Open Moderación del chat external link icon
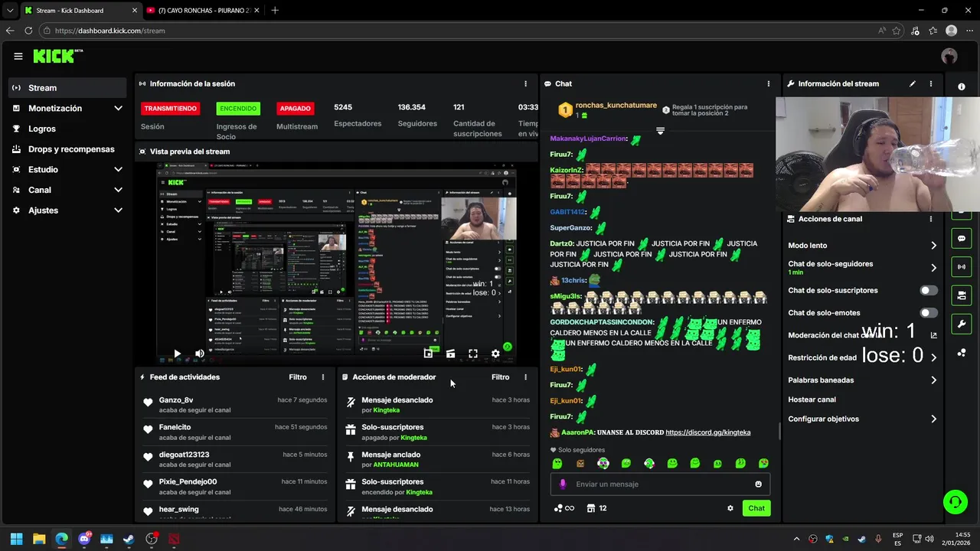 point(933,335)
